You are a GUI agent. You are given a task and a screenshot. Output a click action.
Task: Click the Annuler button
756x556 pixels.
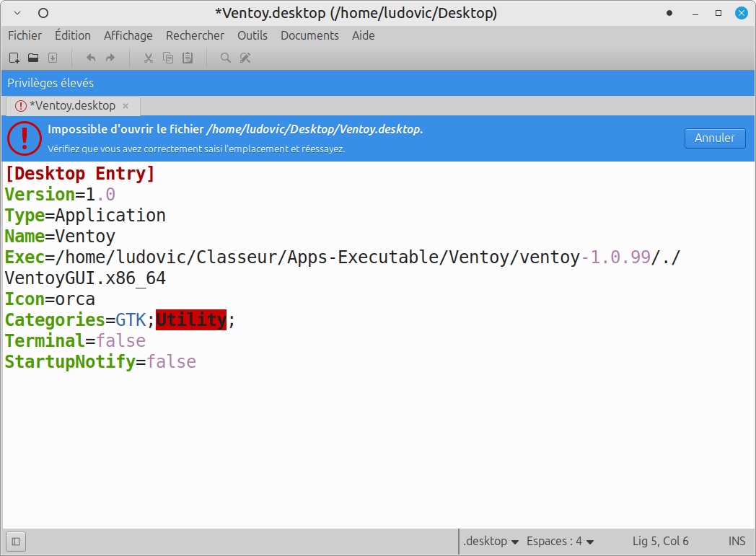click(715, 138)
